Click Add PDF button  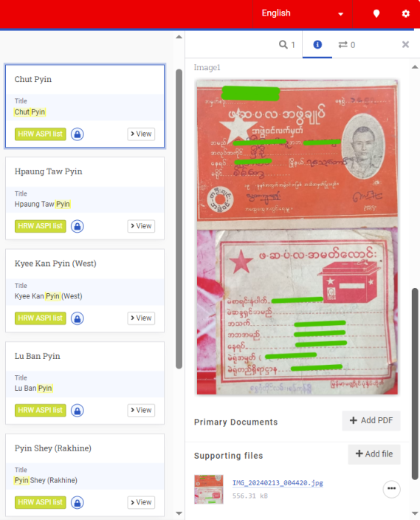(x=371, y=420)
